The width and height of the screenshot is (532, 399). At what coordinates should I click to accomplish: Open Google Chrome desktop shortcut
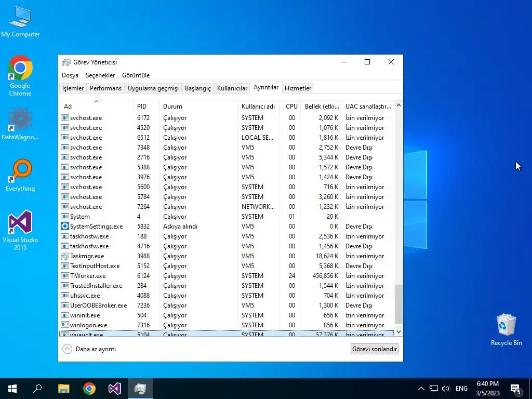click(20, 76)
